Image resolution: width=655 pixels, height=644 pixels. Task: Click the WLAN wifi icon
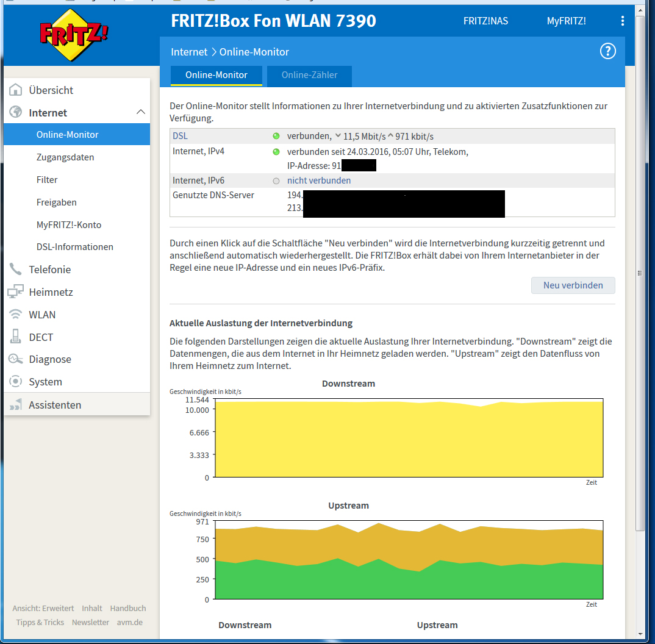point(15,314)
